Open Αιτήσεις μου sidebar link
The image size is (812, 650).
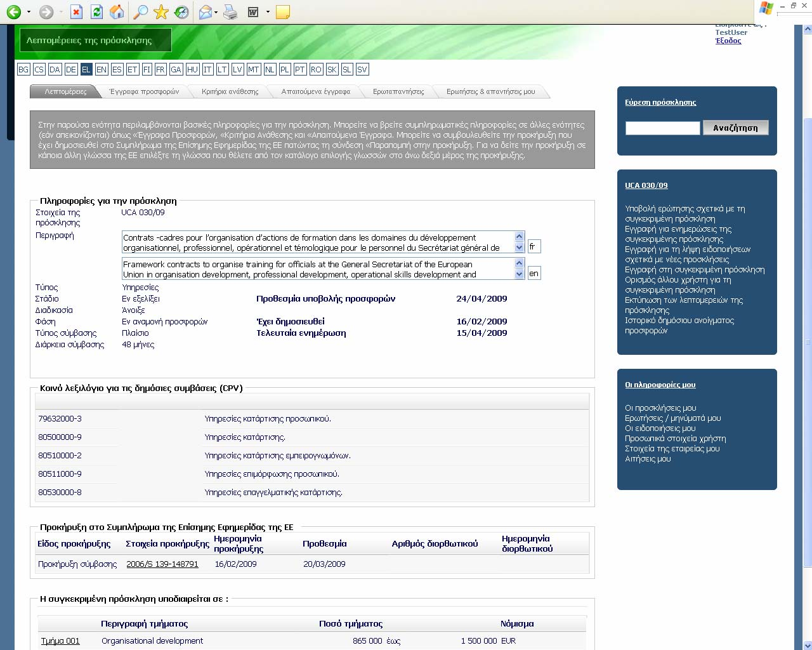(x=648, y=458)
